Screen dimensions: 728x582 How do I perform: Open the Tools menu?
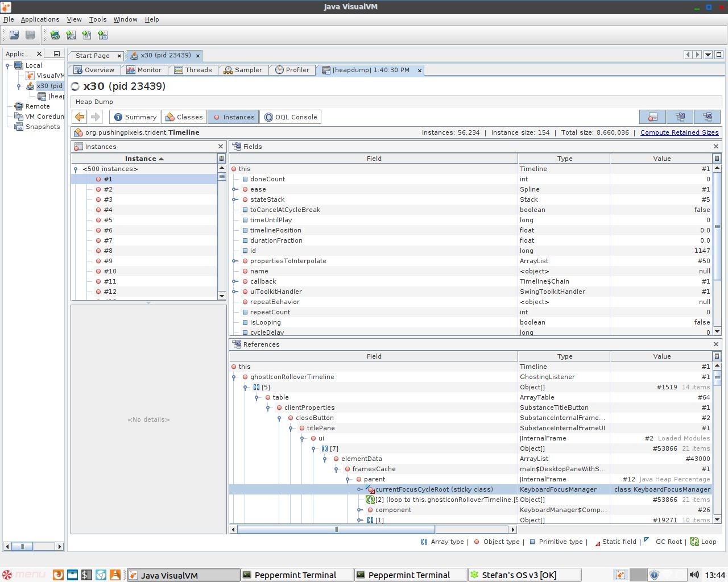click(97, 19)
